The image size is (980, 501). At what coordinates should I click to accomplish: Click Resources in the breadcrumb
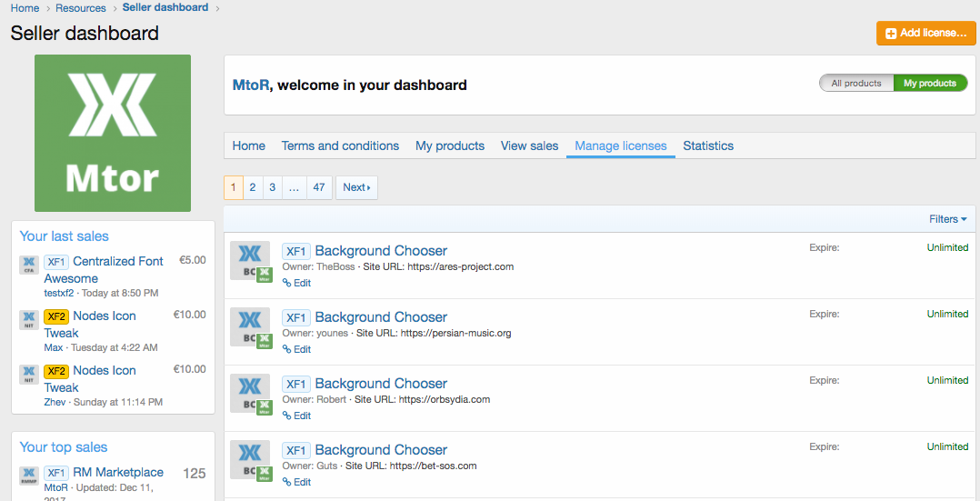(x=81, y=8)
